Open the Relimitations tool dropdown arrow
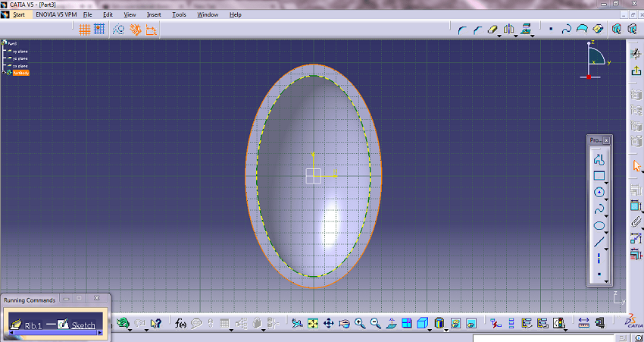This screenshot has height=342, width=644. point(499,36)
